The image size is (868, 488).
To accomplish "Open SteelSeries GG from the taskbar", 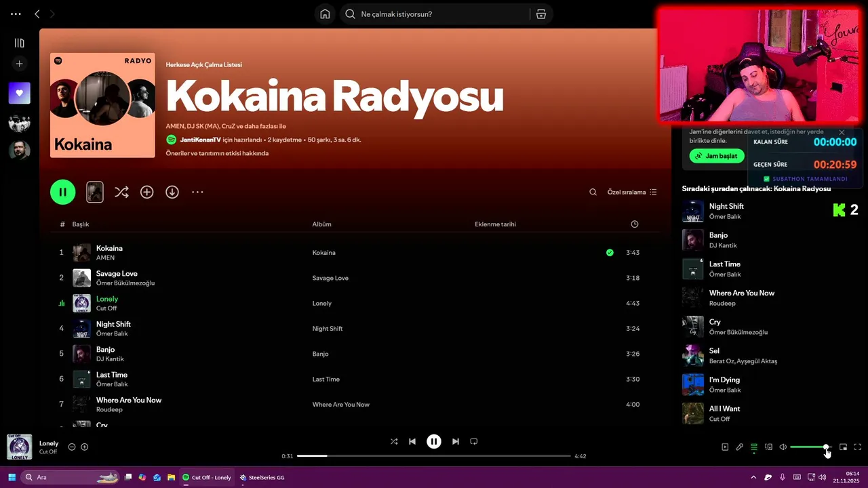I will (x=262, y=477).
